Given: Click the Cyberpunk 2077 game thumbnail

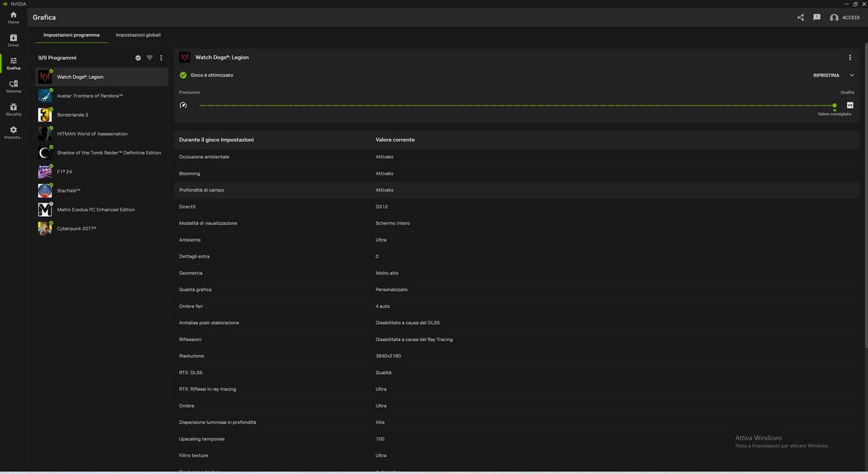Looking at the screenshot, I should coord(45,229).
